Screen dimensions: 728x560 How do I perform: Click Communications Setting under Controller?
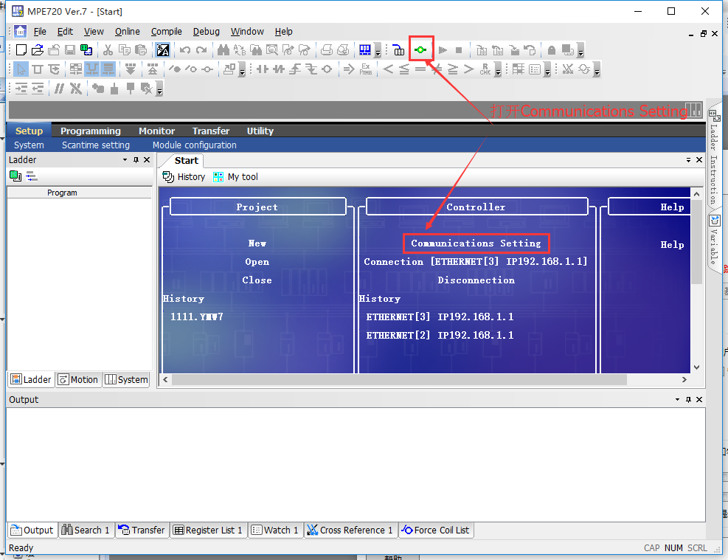[x=476, y=243]
